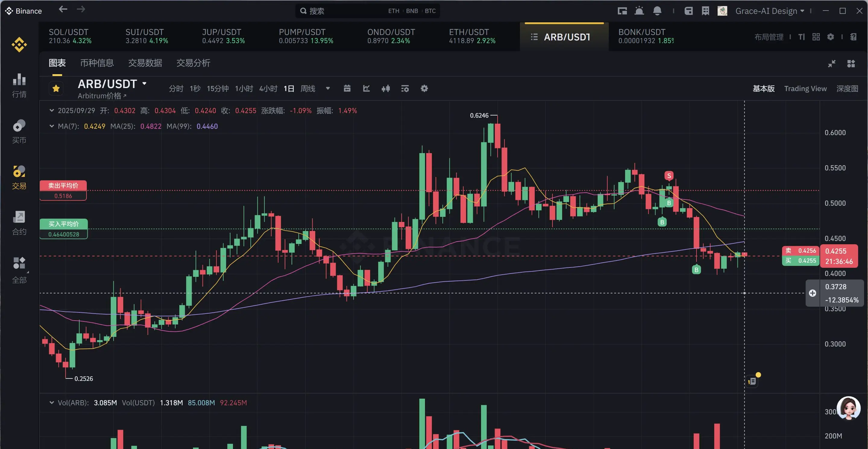Toggle the favorite star for ARB/USDT
The width and height of the screenshot is (868, 449).
pyautogui.click(x=56, y=88)
